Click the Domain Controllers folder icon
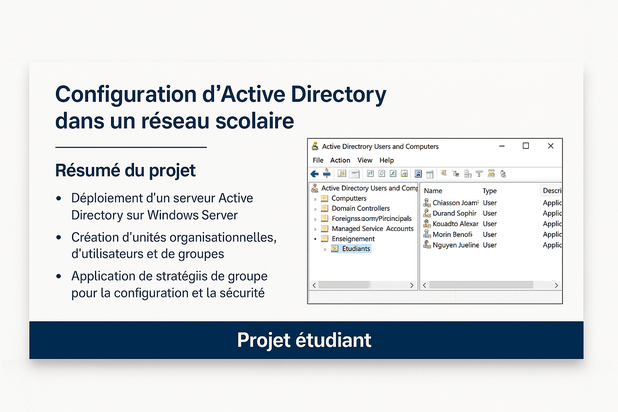Image resolution: width=618 pixels, height=412 pixels. point(324,208)
